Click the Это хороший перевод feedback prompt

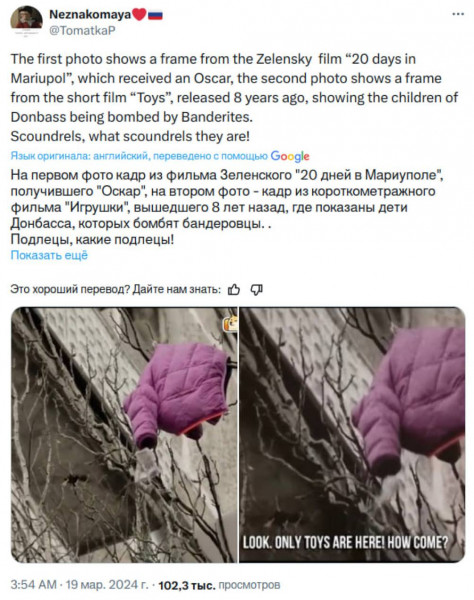(x=116, y=289)
